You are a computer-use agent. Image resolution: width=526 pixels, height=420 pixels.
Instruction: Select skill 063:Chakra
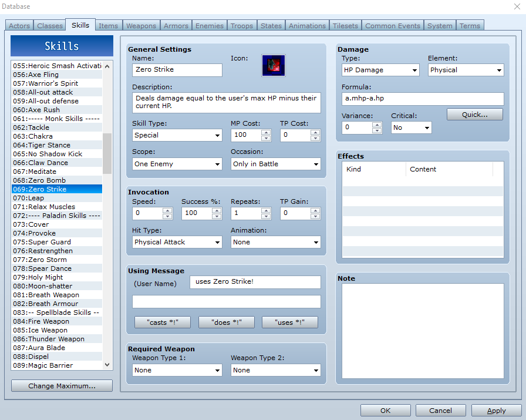(57, 136)
